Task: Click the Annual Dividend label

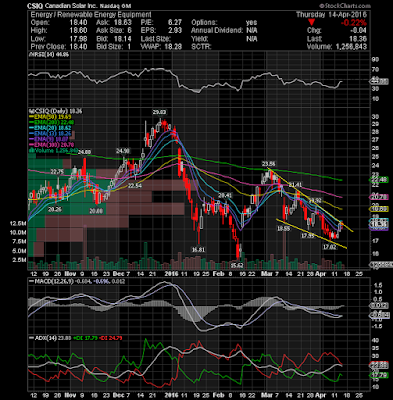Action: [x=217, y=31]
